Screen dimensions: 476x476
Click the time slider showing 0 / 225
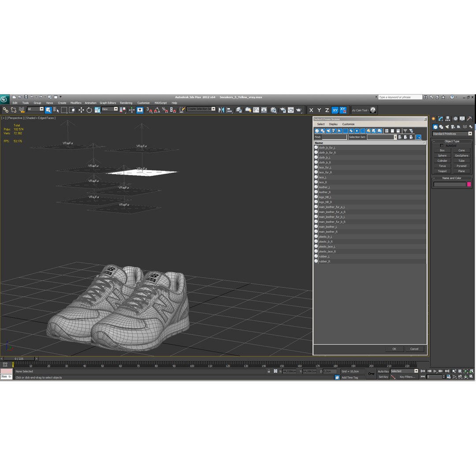(19, 358)
